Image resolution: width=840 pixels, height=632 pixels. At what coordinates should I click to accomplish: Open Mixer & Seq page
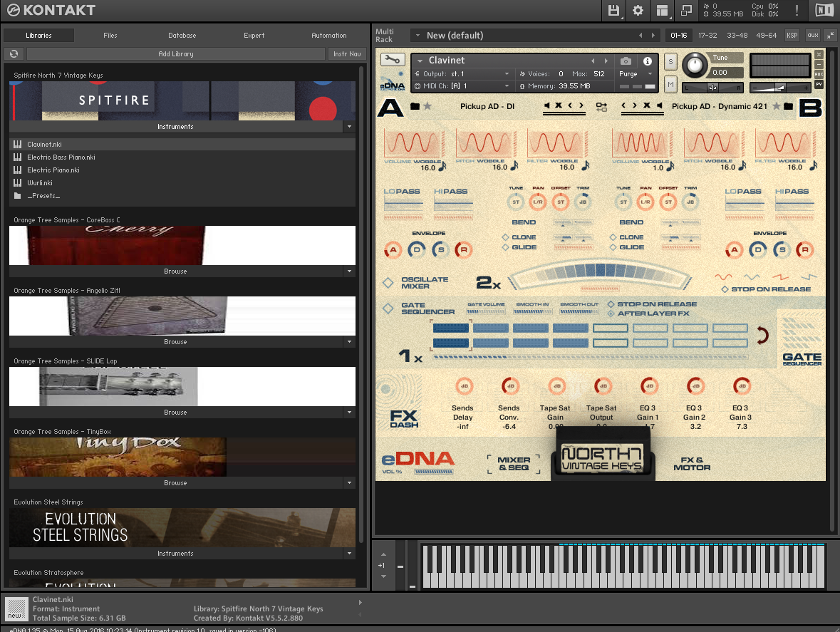[514, 464]
